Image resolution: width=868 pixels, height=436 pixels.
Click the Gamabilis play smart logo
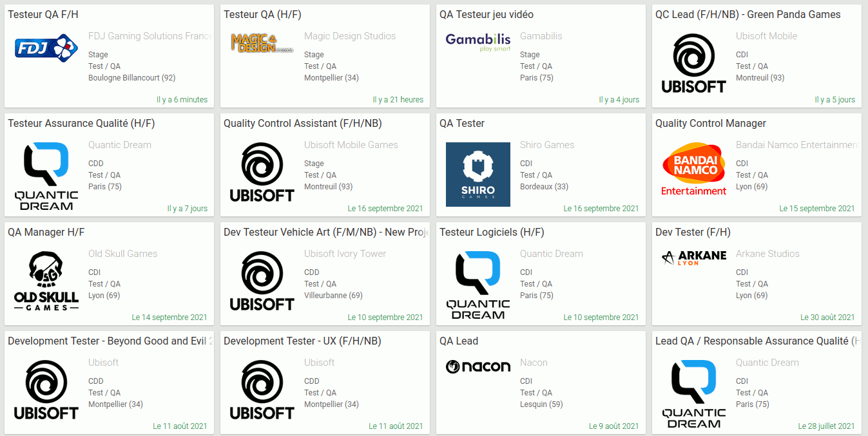pos(478,43)
